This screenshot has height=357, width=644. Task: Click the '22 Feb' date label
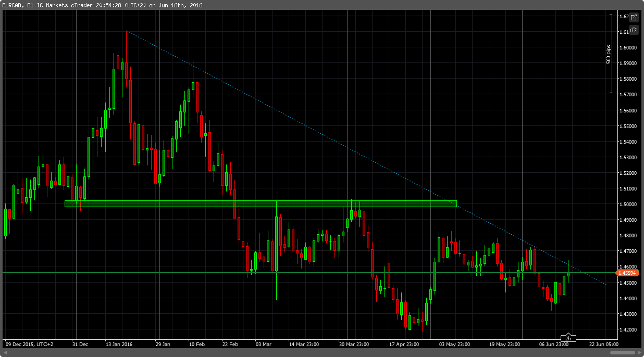click(x=230, y=344)
